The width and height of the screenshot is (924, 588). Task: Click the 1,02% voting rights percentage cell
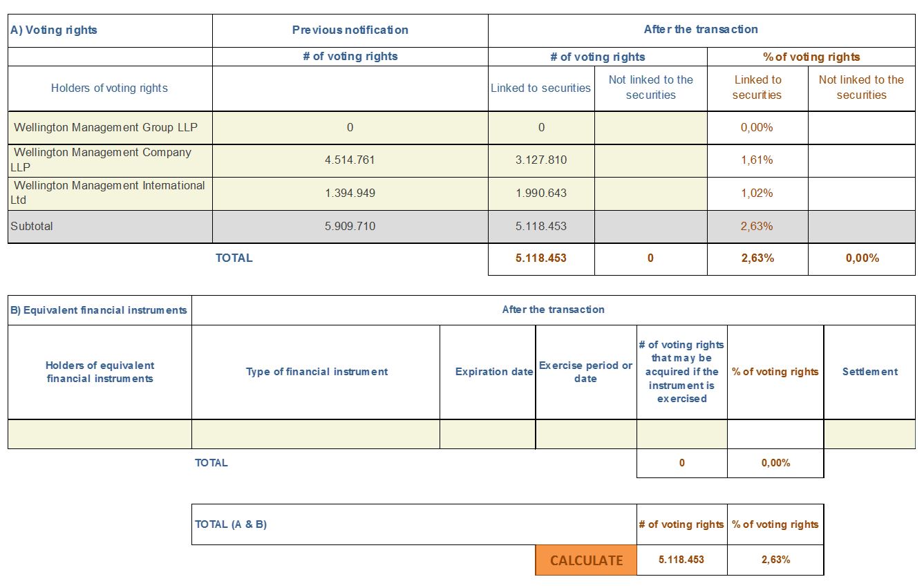pos(757,193)
